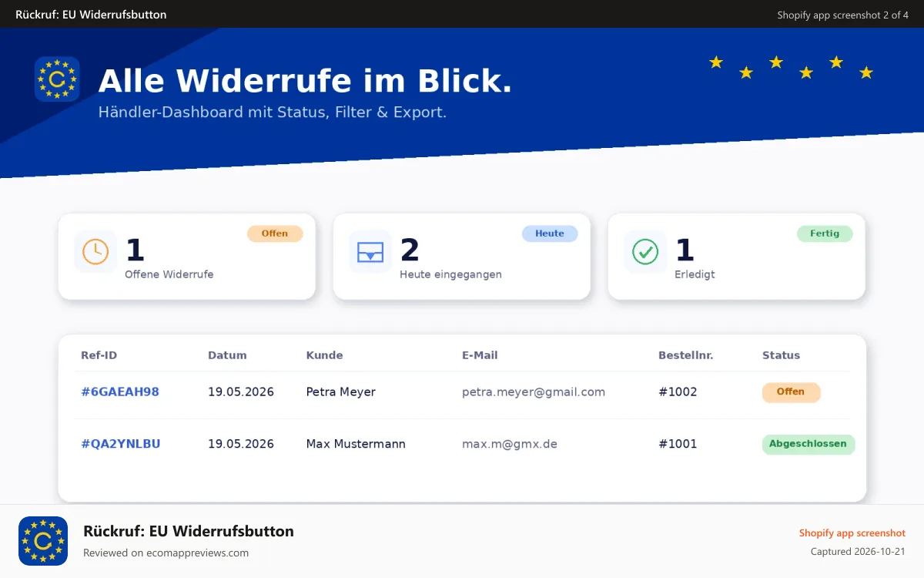Click the clock icon on Offene Widerrufe card
Viewport: 924px width, 578px height.
click(x=95, y=251)
